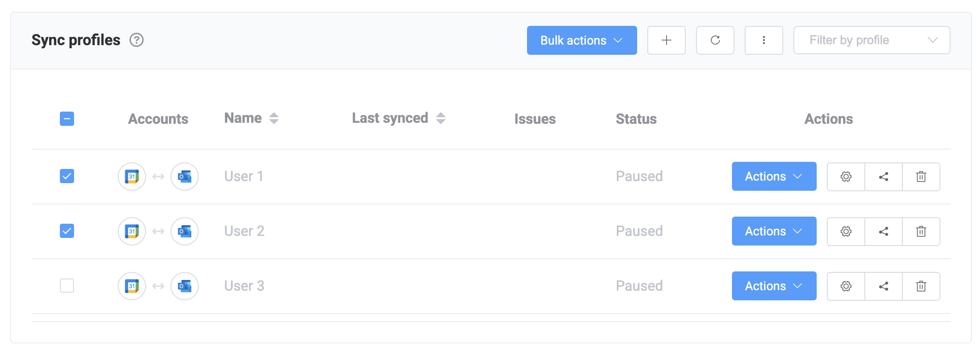Click the help icon next to Sync profiles
980x348 pixels.
tap(135, 40)
